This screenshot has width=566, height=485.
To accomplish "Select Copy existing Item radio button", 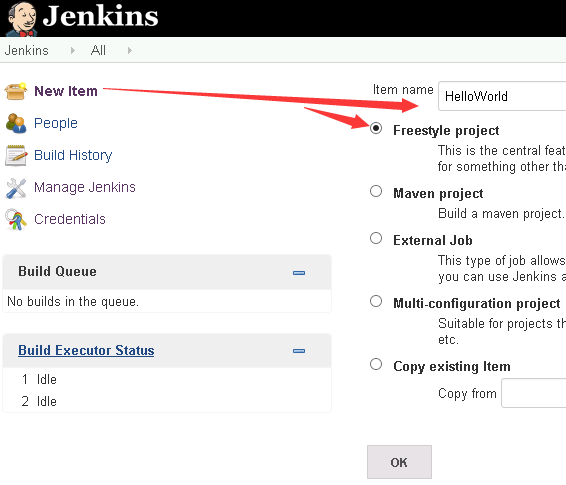I will point(376,364).
